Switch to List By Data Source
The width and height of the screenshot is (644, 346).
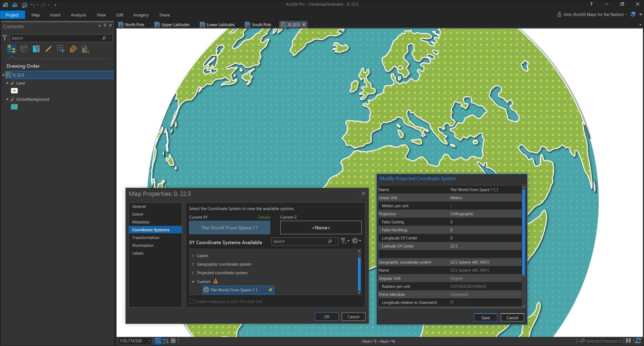[x=24, y=49]
